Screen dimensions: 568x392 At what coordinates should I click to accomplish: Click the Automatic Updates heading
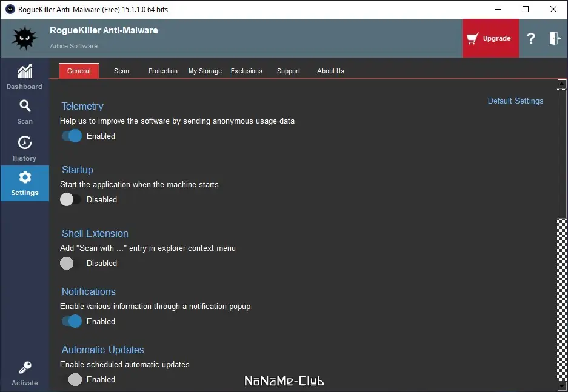103,350
